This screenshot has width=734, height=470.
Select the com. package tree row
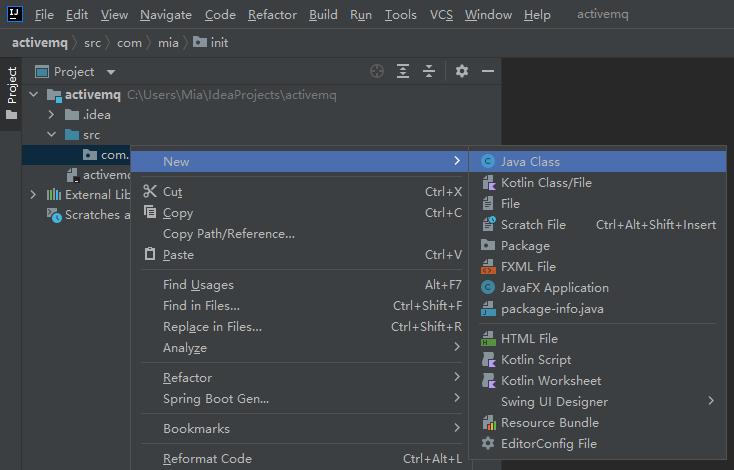click(76, 154)
